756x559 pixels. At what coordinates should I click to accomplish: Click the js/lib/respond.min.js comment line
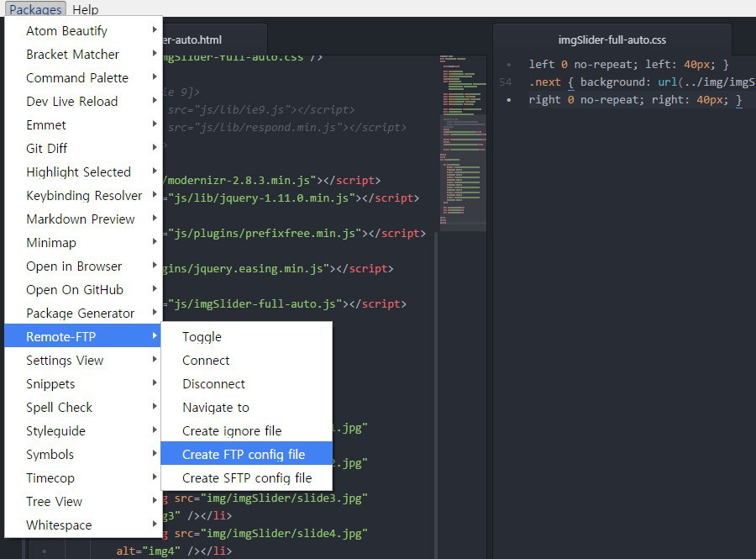(x=287, y=127)
